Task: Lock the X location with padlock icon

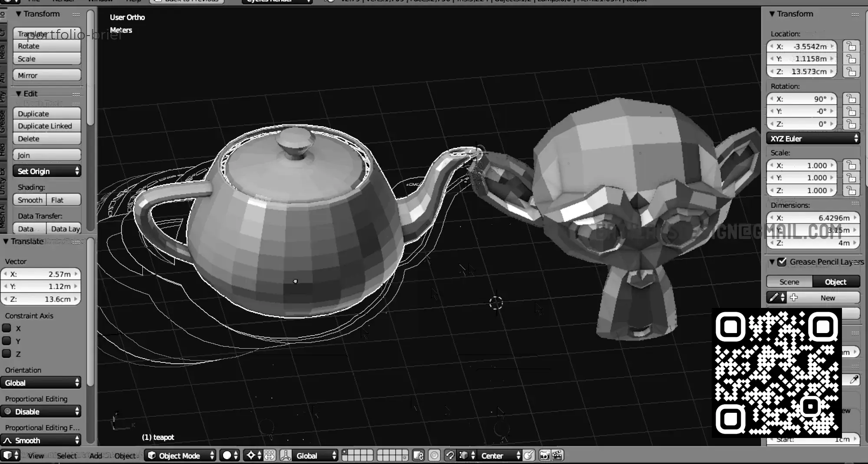Action: pyautogui.click(x=851, y=46)
